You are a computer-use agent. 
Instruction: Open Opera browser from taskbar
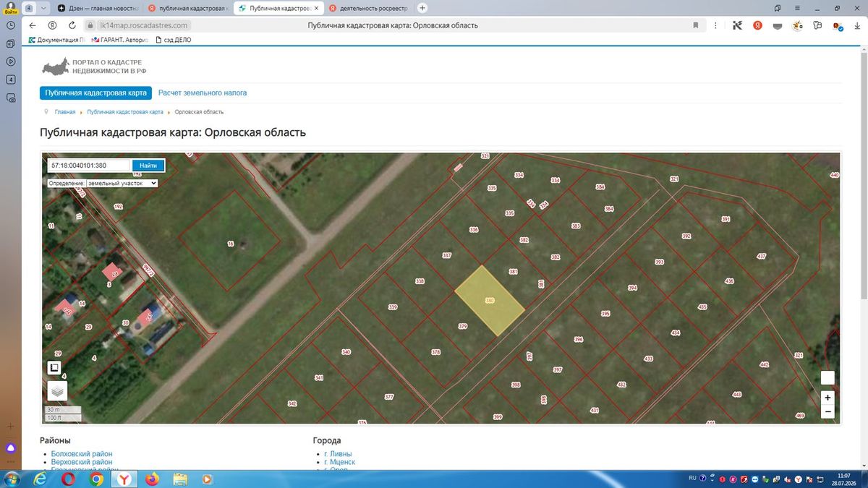(69, 479)
